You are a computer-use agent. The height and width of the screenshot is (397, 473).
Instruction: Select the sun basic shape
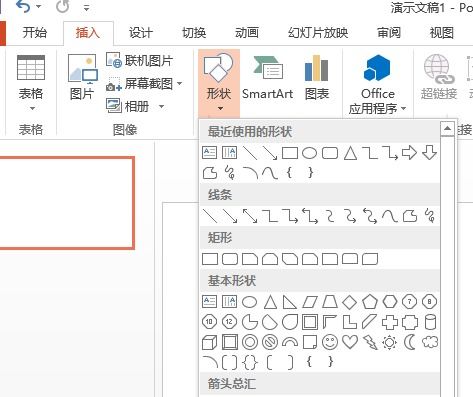pyautogui.click(x=390, y=342)
